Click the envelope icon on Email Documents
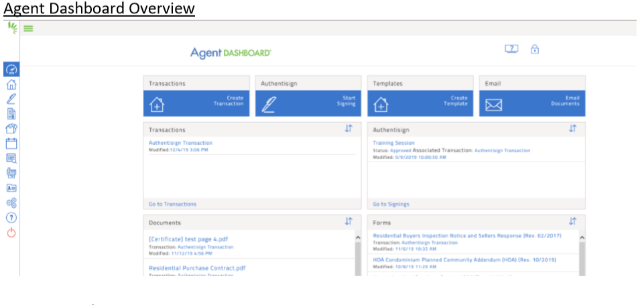The width and height of the screenshot is (644, 305). tap(493, 105)
